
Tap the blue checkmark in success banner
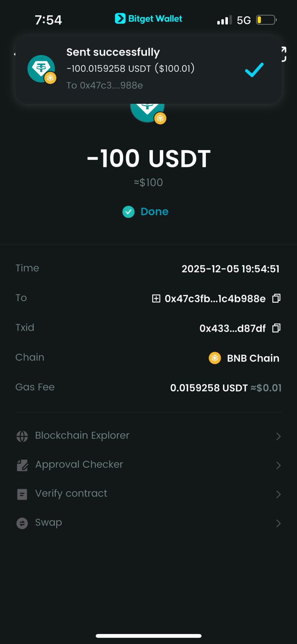click(254, 70)
